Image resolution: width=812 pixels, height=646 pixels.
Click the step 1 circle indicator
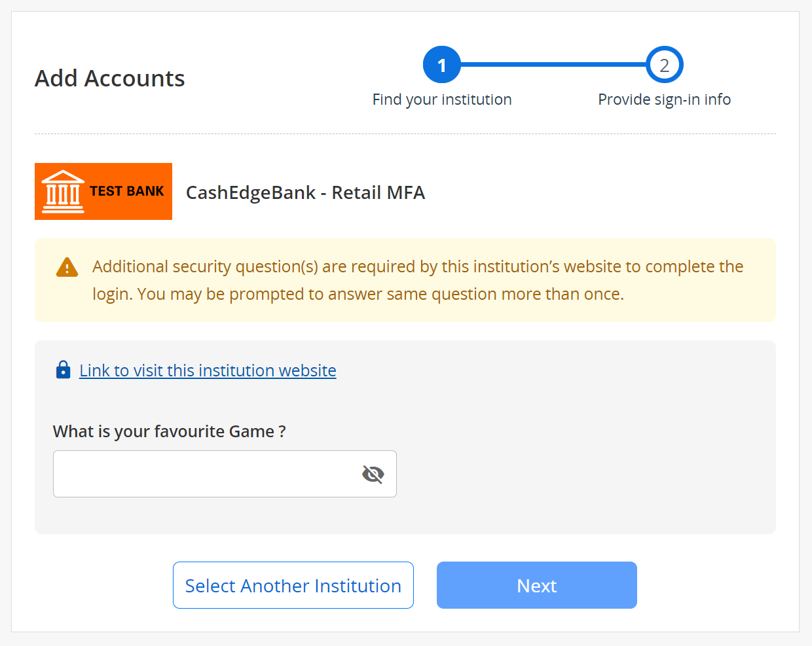pos(442,65)
